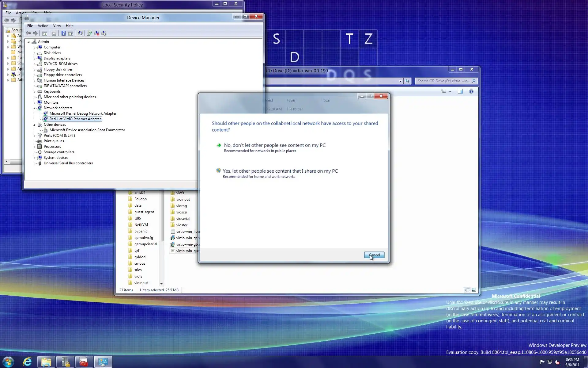Image resolution: width=588 pixels, height=368 pixels.
Task: Open Explorer views options dropdown arrow
Action: [x=450, y=91]
